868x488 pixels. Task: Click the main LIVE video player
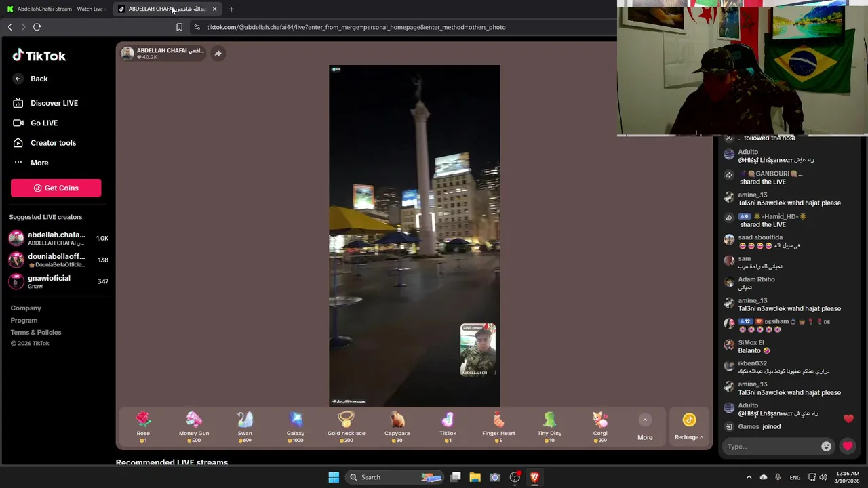(x=414, y=235)
